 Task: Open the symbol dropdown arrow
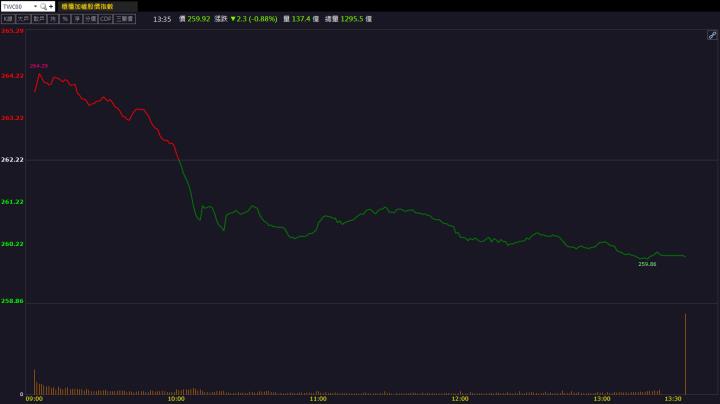35,6
